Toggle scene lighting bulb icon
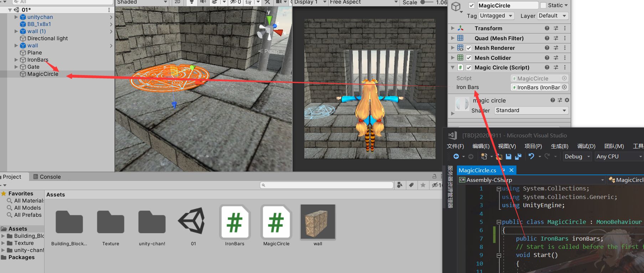Viewport: 644px width, 273px height. point(192,2)
